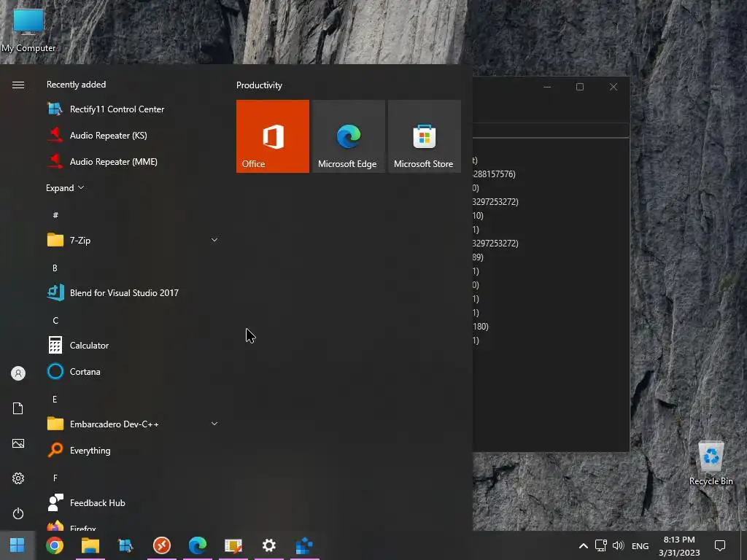Open Settings gear in Start sidebar
The width and height of the screenshot is (747, 560).
pos(18,478)
